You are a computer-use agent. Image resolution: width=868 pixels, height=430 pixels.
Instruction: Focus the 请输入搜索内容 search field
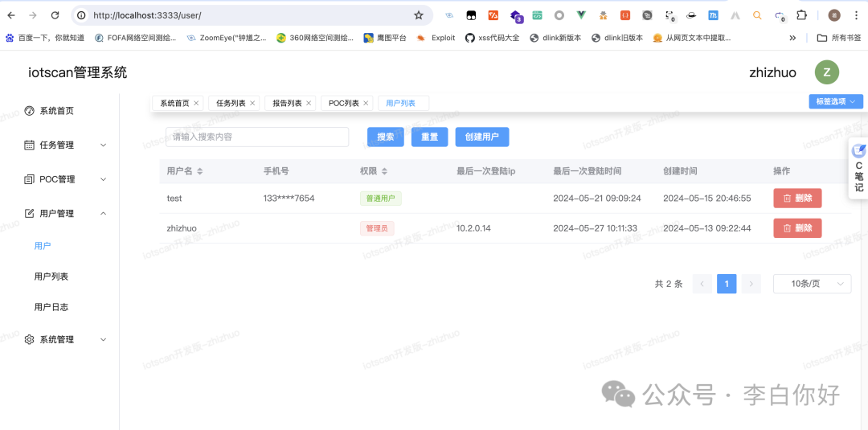click(x=257, y=137)
